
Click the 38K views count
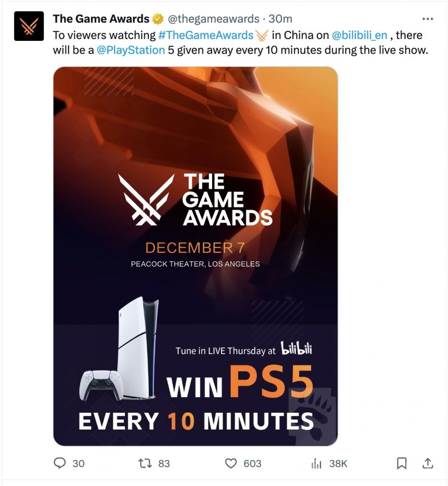[338, 463]
